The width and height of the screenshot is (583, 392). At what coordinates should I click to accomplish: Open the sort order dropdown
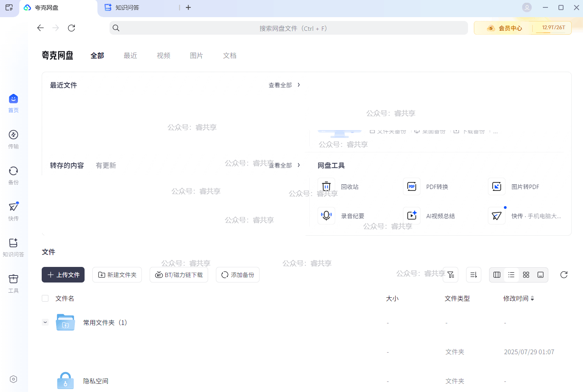pyautogui.click(x=473, y=275)
